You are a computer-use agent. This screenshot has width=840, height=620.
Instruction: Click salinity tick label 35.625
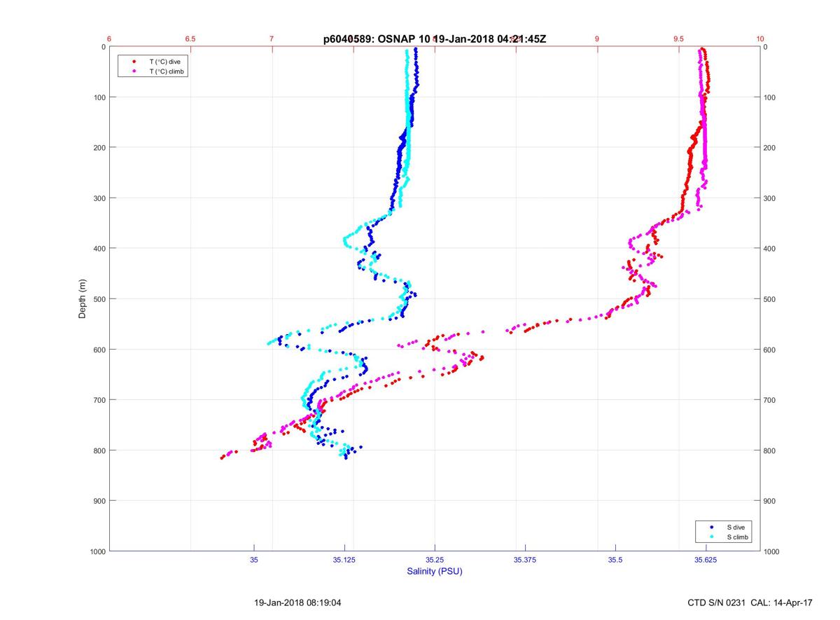pos(706,560)
